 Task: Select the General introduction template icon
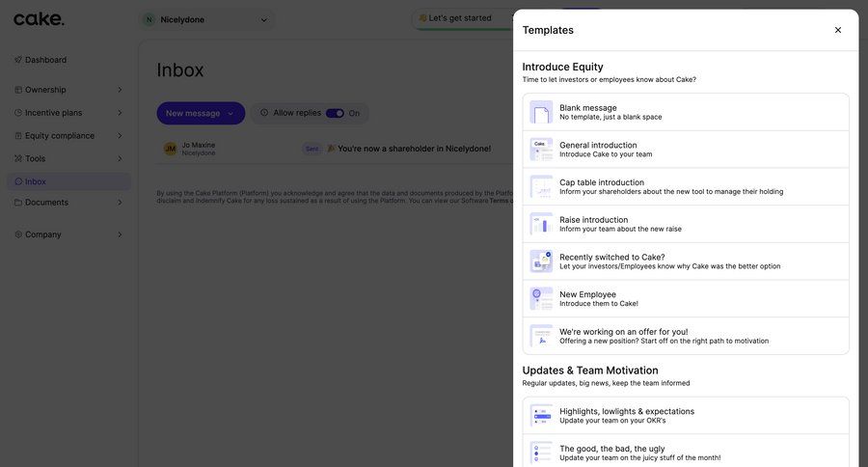click(541, 150)
